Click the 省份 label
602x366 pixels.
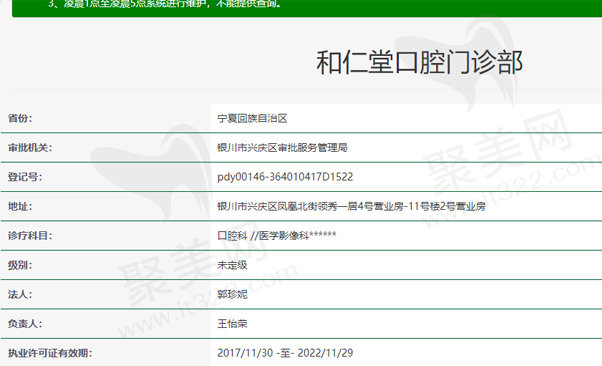coord(20,118)
